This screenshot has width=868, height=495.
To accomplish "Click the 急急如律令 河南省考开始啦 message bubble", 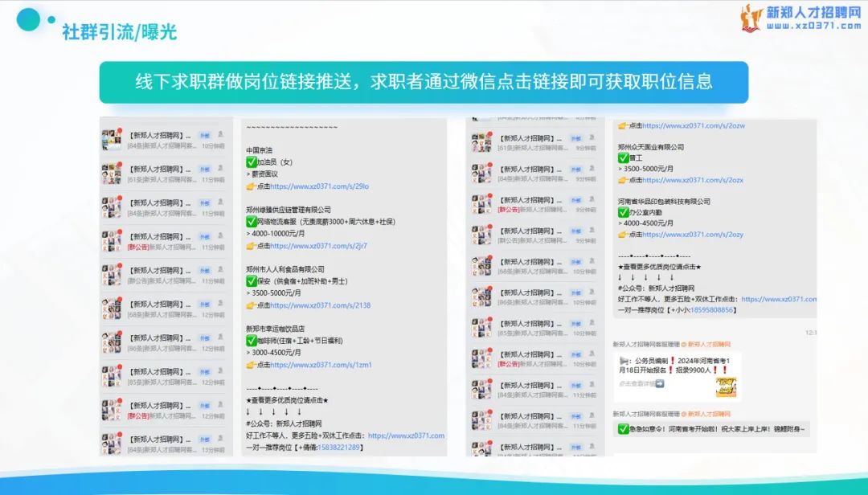I will coord(711,428).
